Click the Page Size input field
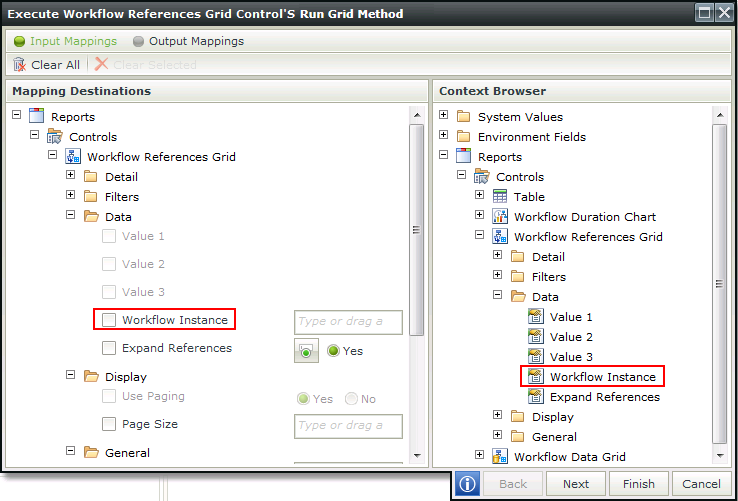The width and height of the screenshot is (738, 501). coord(348,426)
